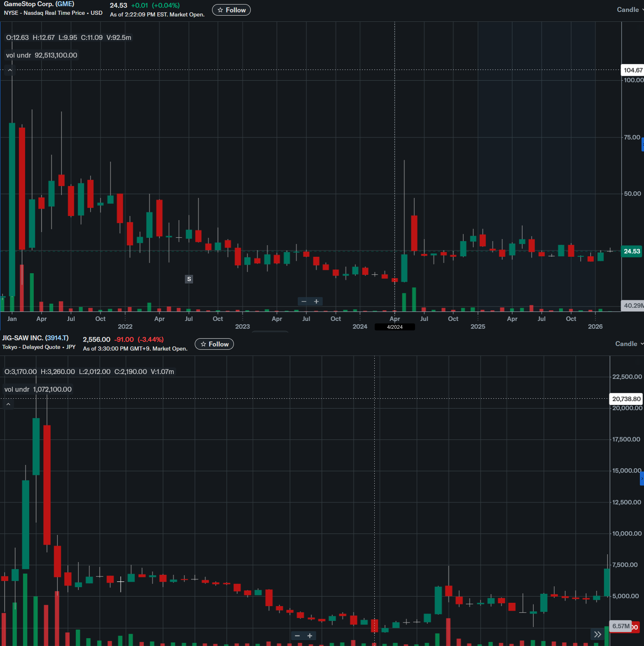Click the 6.57M volume tag on the JIG-SAW chart
644x646 pixels.
point(621,626)
